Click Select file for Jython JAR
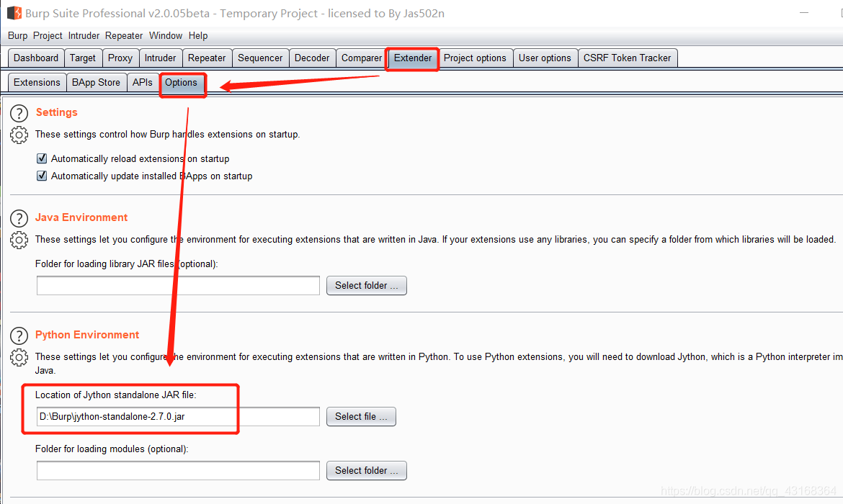 (361, 416)
